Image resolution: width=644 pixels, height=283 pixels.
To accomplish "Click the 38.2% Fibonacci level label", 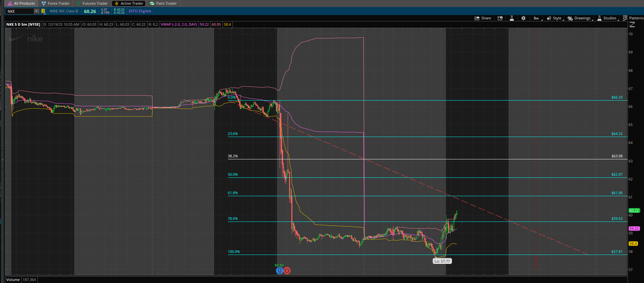I will (233, 157).
